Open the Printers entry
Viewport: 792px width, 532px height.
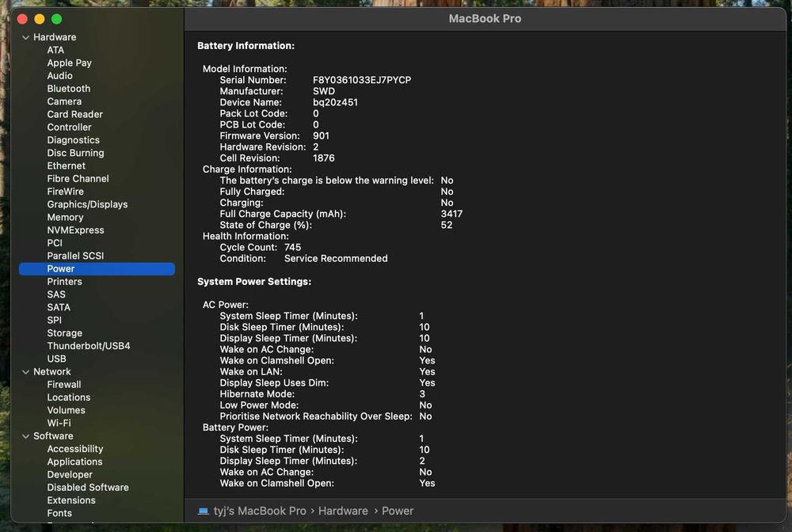tap(64, 282)
